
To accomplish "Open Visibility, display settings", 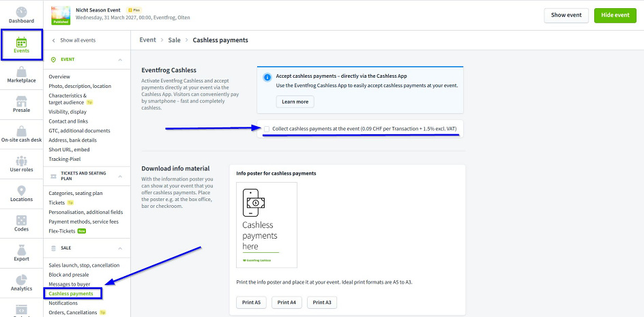I will pos(68,112).
